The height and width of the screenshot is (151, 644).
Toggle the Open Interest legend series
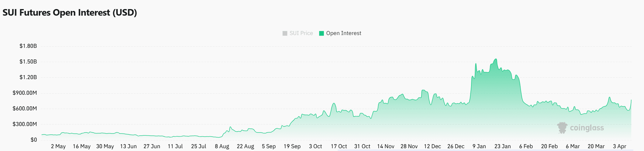[x=340, y=33]
